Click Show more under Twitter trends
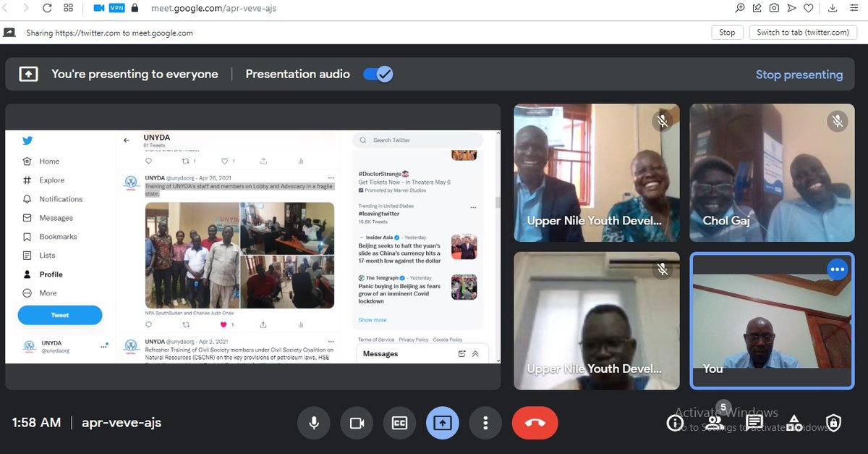The height and width of the screenshot is (454, 868). pos(373,320)
